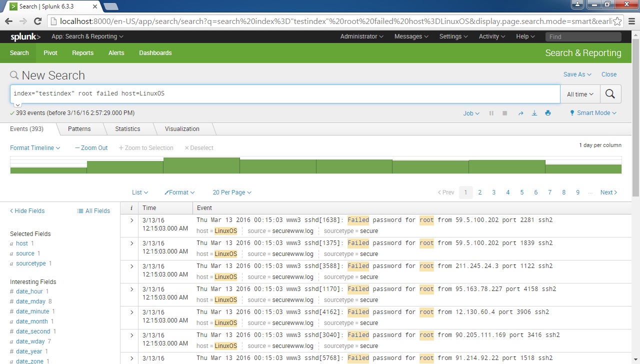
Task: Collapse the fields sidebar with Hide Fields
Action: [26, 210]
